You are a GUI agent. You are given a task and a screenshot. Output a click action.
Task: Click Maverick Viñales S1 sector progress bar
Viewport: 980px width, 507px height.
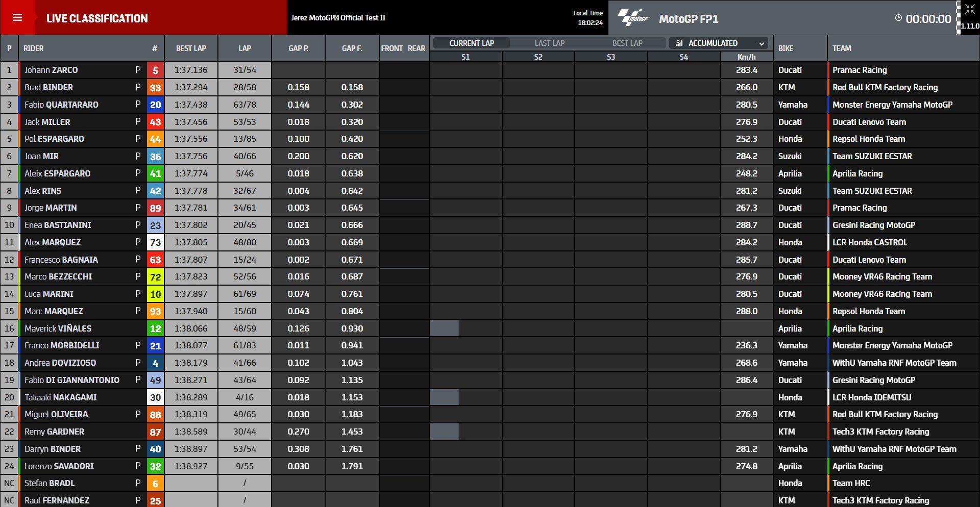click(444, 328)
